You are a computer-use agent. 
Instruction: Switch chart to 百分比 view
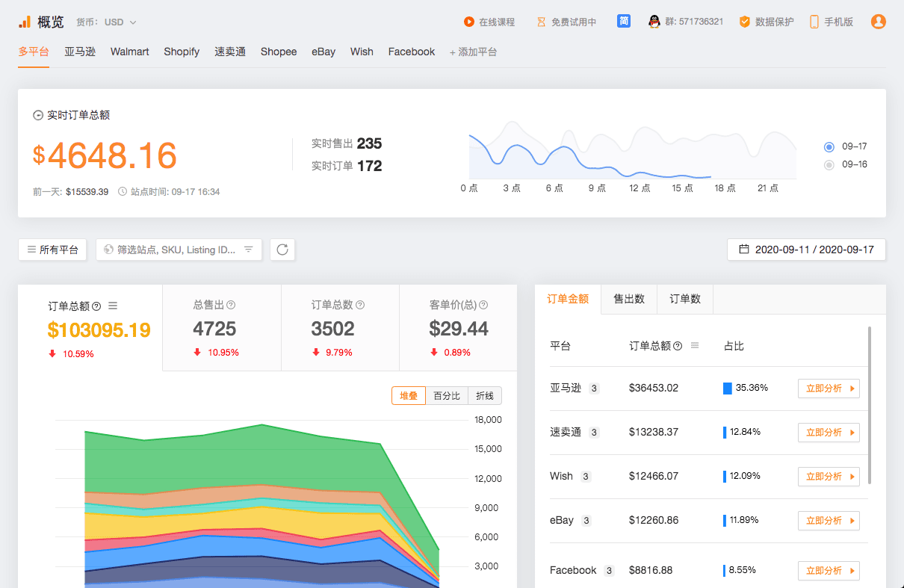coord(447,396)
